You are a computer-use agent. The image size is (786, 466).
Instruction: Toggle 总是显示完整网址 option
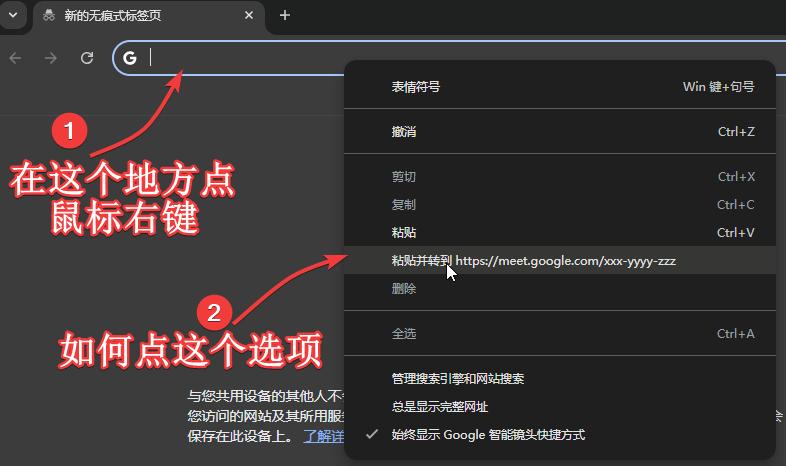tap(560, 406)
